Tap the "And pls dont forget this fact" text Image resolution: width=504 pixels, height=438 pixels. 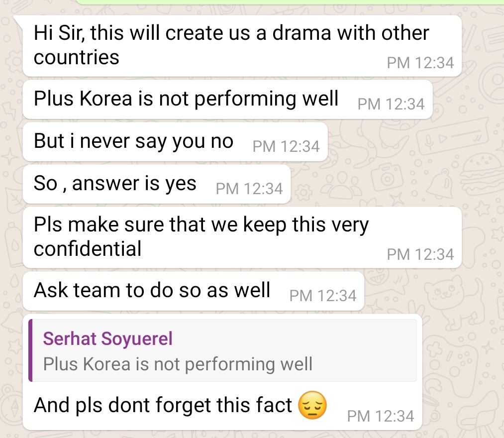pyautogui.click(x=162, y=405)
